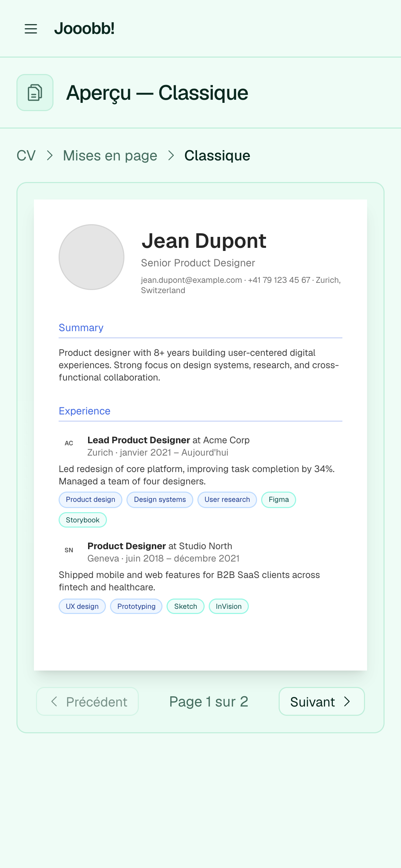Click the juin 2018 – décembre 2021 date line
This screenshot has width=401, height=868.
coord(163,558)
